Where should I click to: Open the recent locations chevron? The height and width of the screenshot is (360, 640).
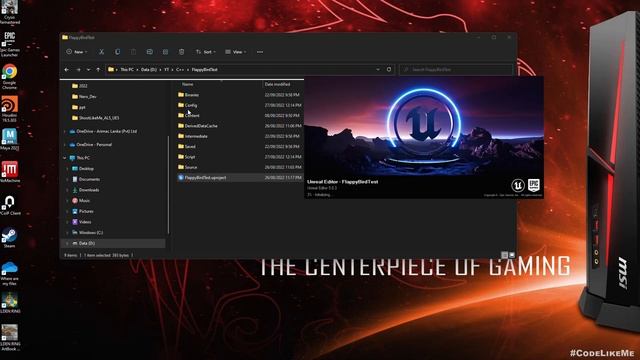88,70
